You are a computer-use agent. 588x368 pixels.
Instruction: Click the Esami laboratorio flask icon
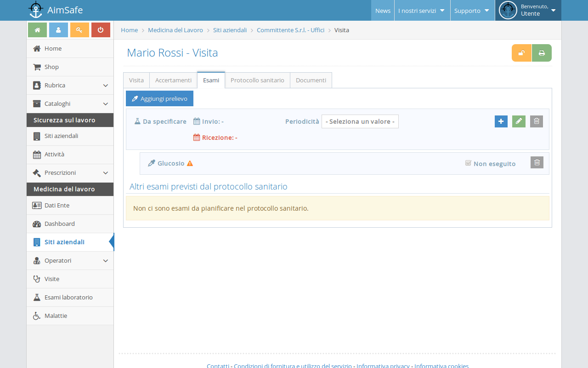click(x=37, y=297)
